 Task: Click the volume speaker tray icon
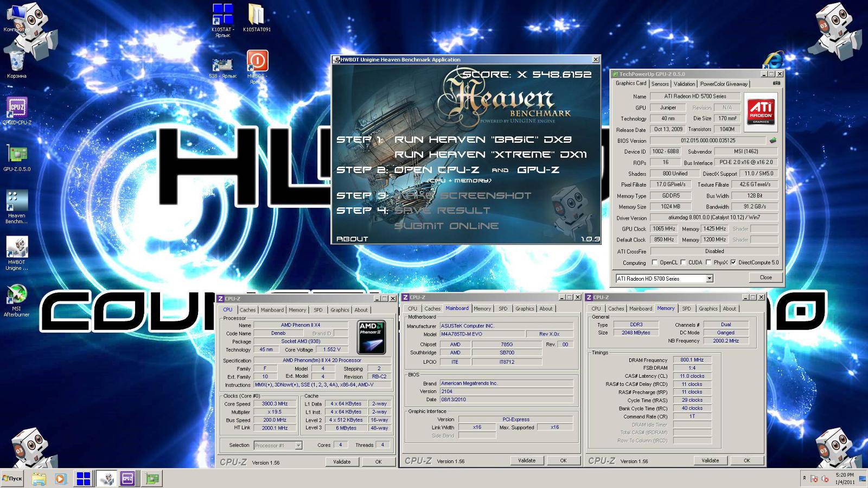point(825,478)
